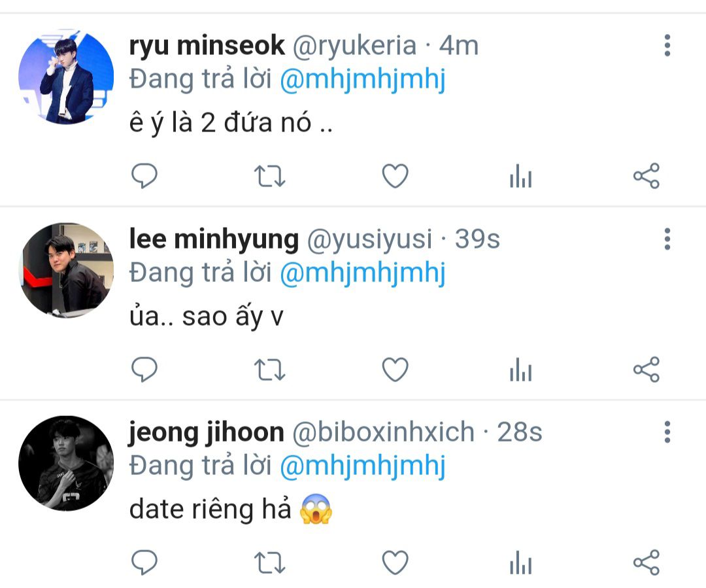Retweet ryu minseok's reply
The width and height of the screenshot is (706, 588).
[270, 176]
